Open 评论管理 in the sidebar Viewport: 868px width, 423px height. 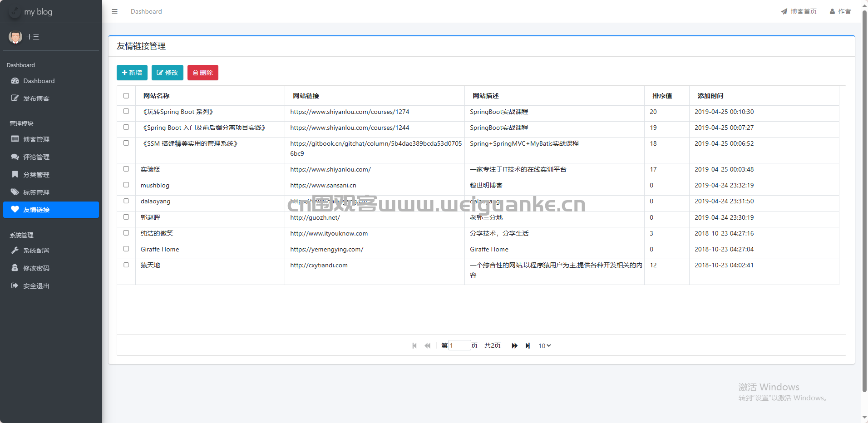coord(51,157)
